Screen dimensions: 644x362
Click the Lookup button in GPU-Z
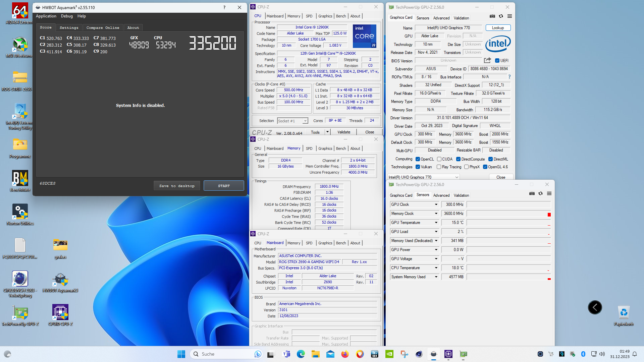(498, 28)
